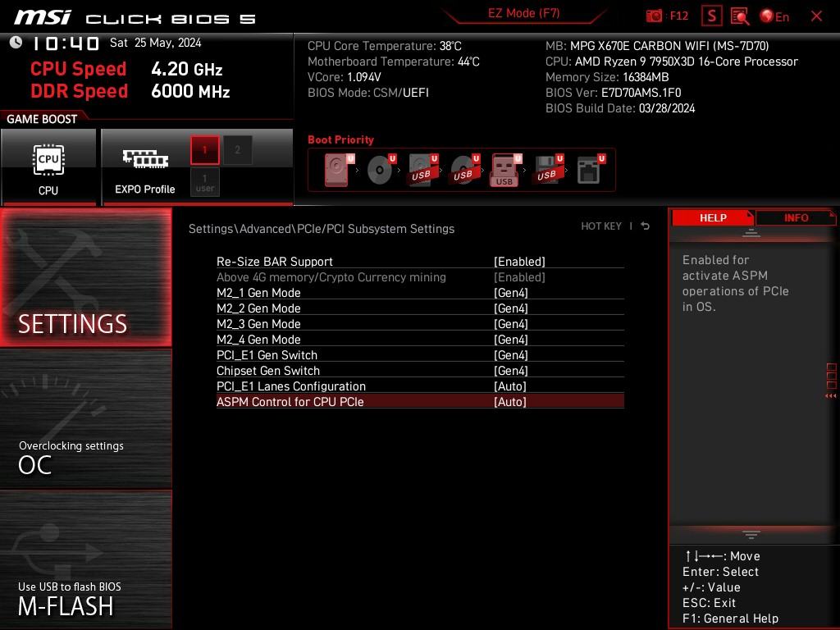Click the Boot Priority label

(340, 139)
